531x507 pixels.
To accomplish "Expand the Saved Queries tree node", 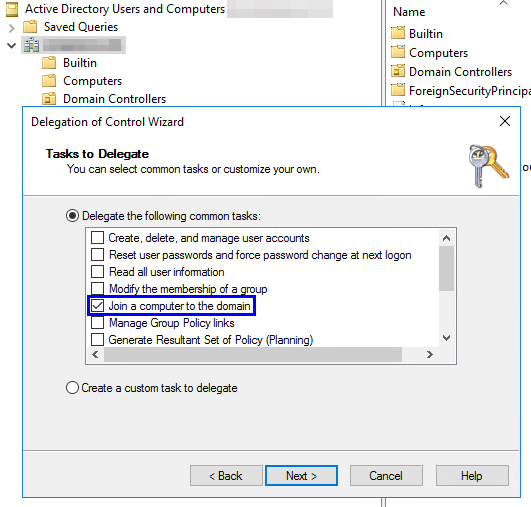I will click(12, 28).
